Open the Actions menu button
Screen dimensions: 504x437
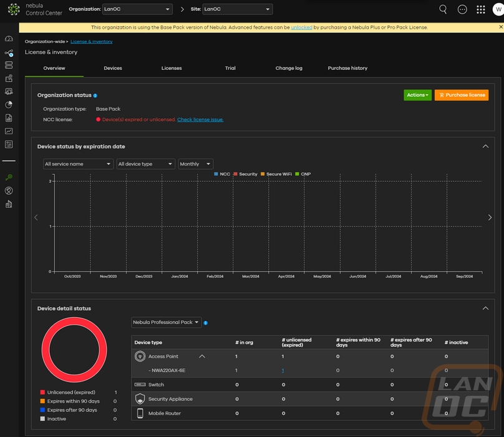click(x=417, y=95)
